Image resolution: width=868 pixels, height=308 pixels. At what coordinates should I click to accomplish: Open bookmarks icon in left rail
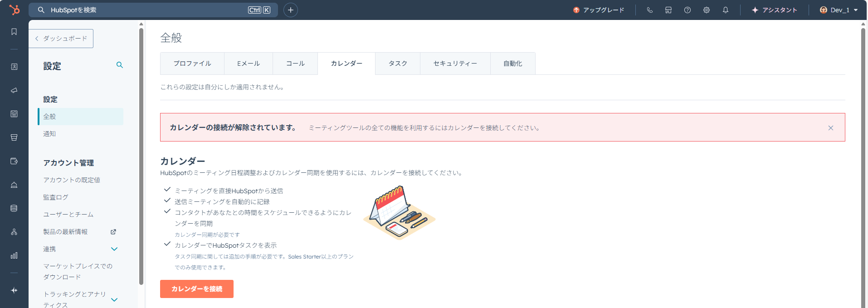(14, 32)
